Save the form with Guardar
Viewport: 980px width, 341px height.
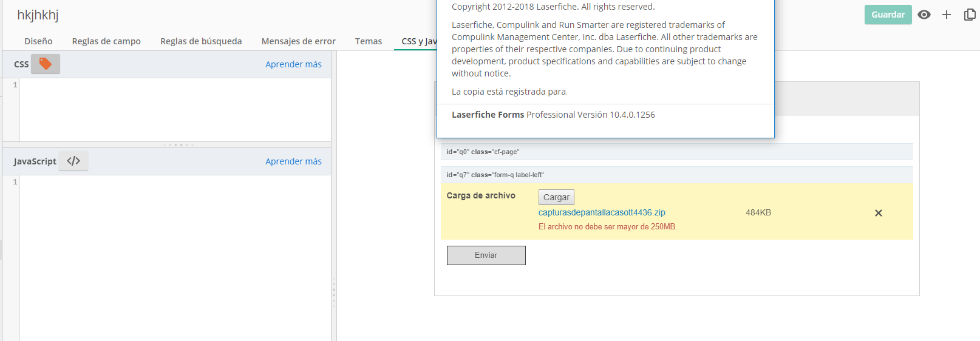click(x=888, y=15)
